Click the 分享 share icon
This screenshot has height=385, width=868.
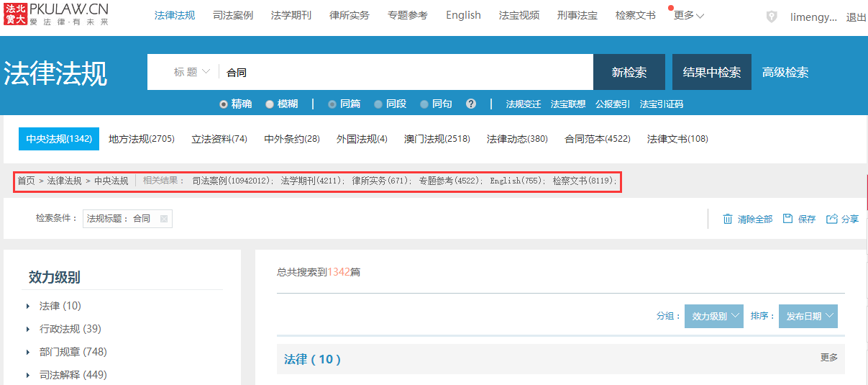point(832,219)
